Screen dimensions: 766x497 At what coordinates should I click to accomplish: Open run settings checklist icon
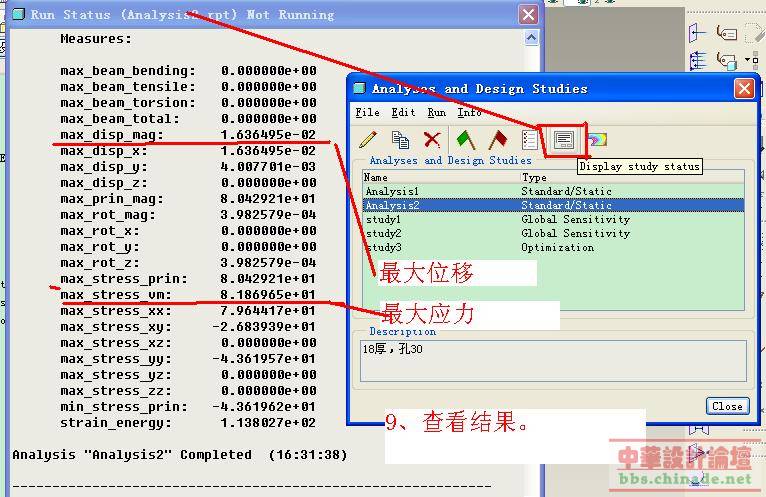point(530,140)
